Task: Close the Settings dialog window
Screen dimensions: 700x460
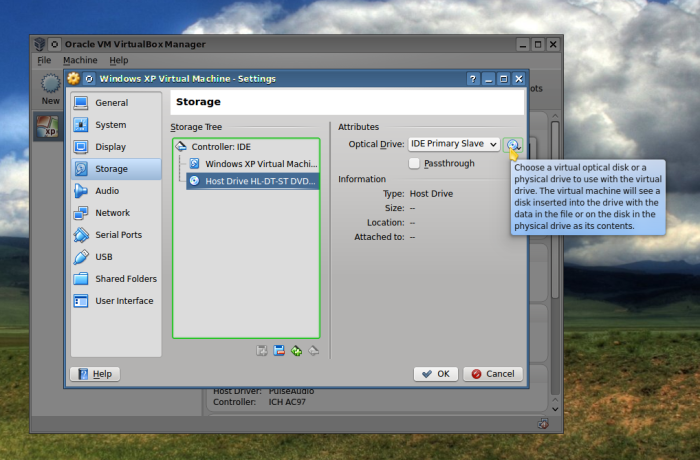Action: pyautogui.click(x=519, y=79)
